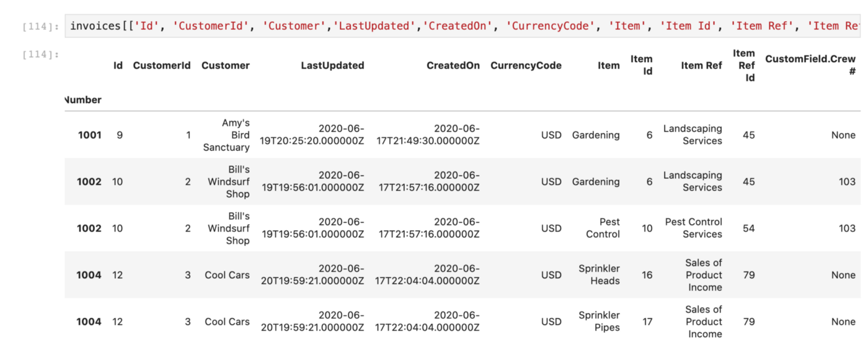This screenshot has width=868, height=352.
Task: Click the Pest Control Services cell
Action: point(693,228)
